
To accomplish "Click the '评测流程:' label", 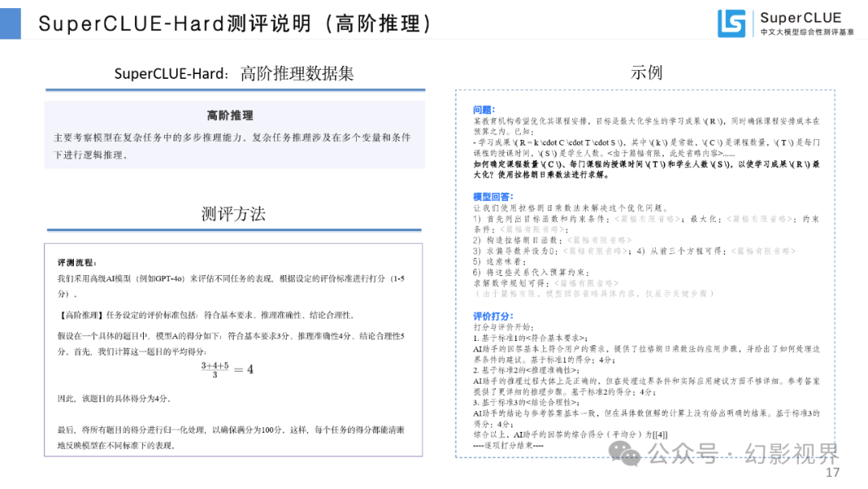I will click(77, 262).
